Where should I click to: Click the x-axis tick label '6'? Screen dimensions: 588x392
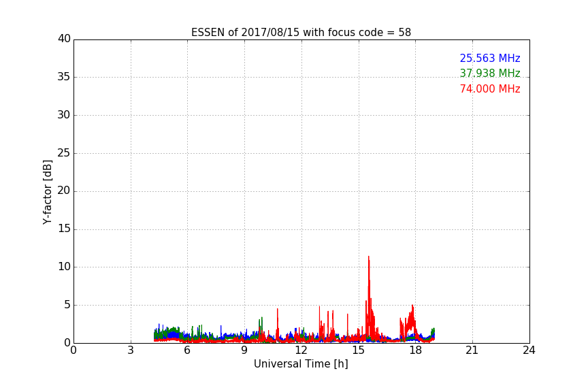187,350
